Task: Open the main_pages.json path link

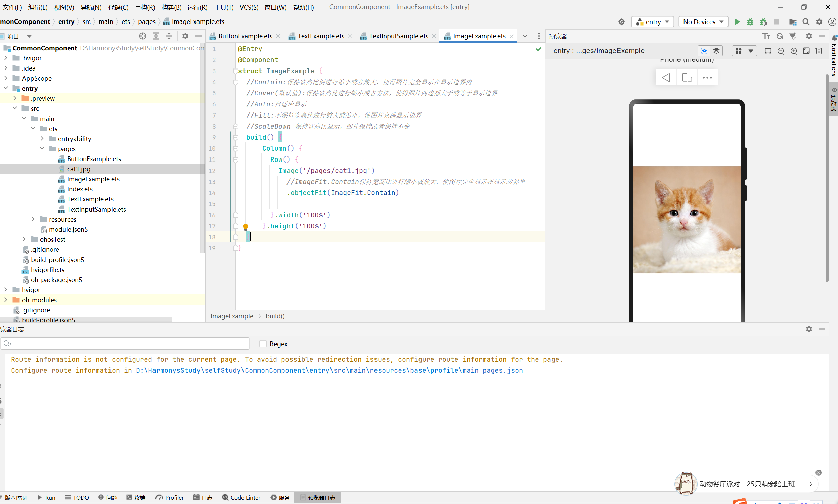Action: [329, 370]
